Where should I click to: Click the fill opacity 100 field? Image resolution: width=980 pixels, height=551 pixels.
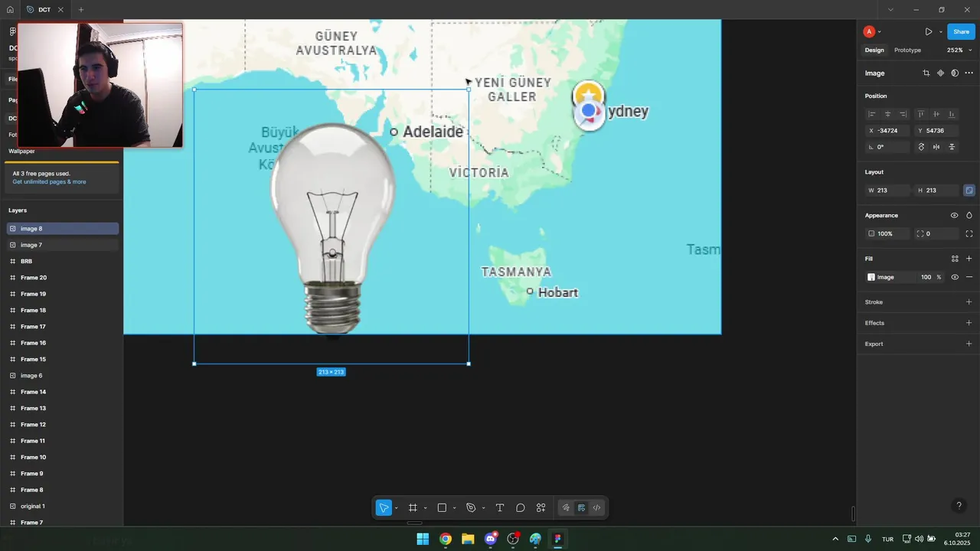[926, 277]
